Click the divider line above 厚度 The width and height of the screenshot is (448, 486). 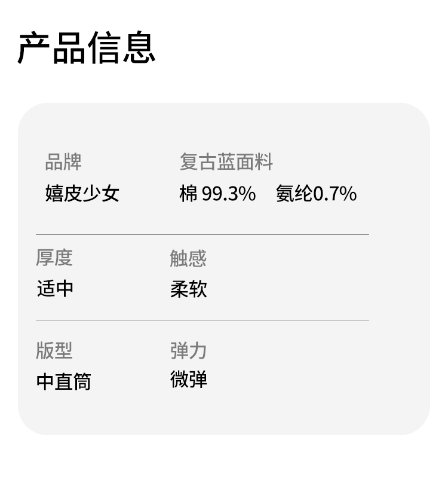(202, 235)
